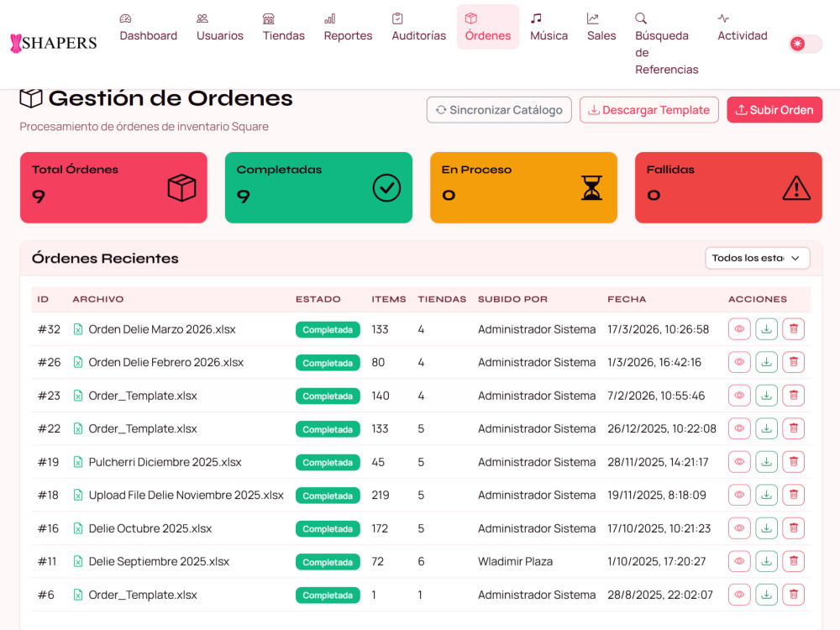
Task: Click the ESTADO column header
Action: [318, 299]
